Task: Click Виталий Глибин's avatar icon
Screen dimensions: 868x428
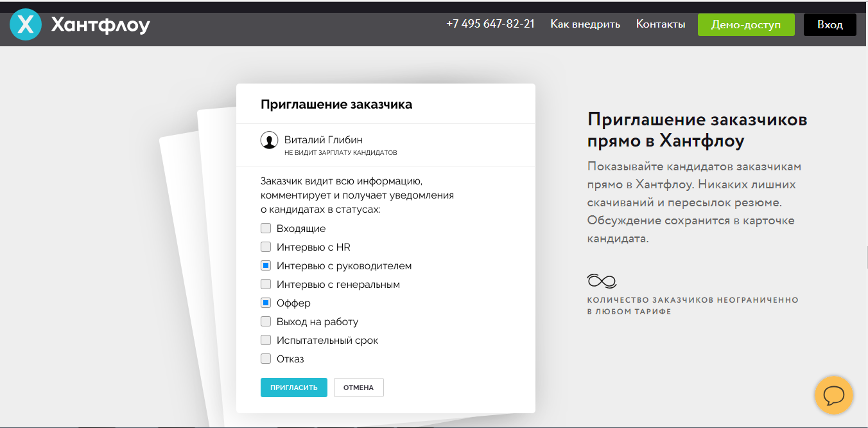Action: point(269,141)
